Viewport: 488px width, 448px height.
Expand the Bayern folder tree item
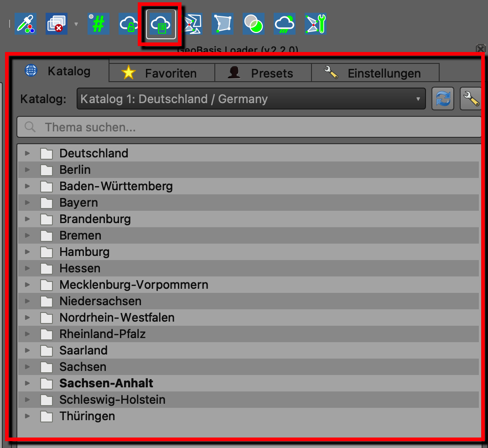pos(27,203)
